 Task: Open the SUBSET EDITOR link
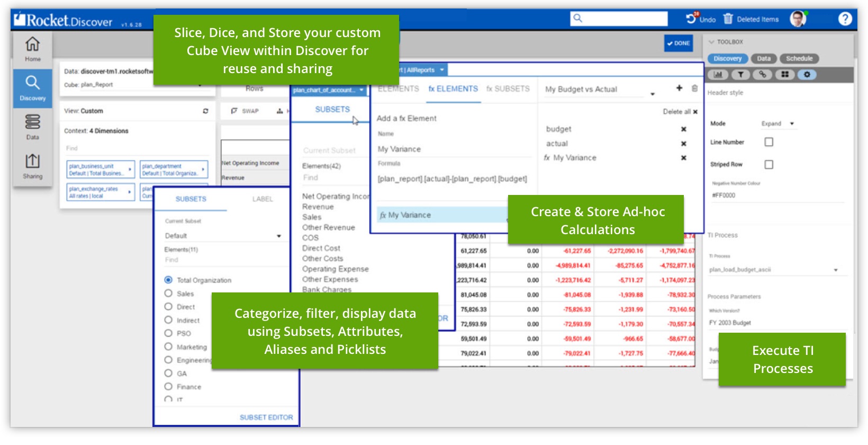[266, 417]
